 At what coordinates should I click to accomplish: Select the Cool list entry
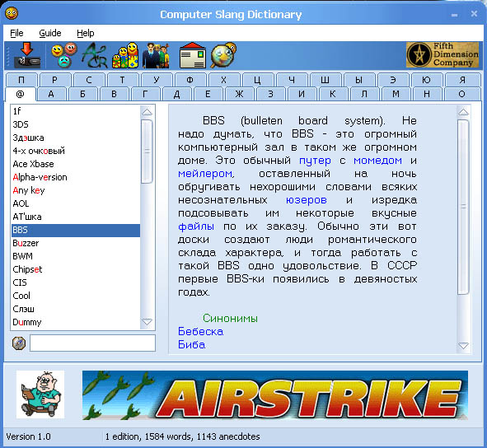(76, 296)
